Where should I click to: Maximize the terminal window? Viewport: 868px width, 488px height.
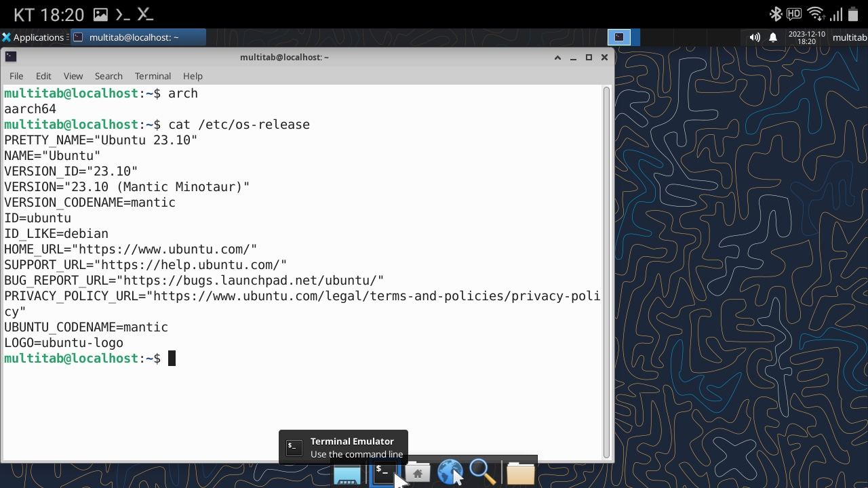click(589, 58)
